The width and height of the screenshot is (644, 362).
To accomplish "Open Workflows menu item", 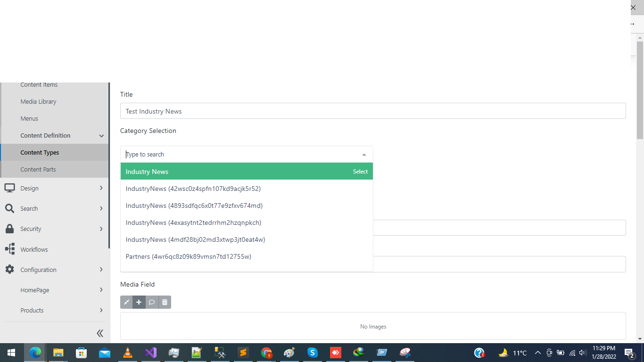I will [34, 249].
